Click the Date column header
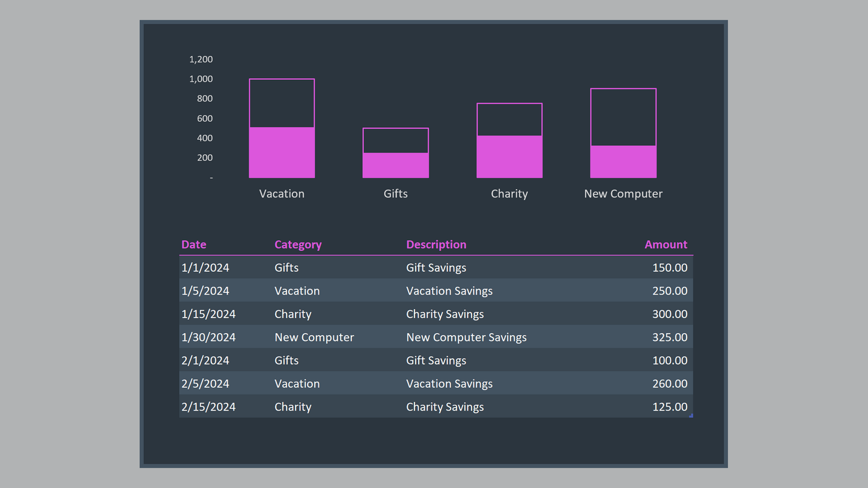This screenshot has width=868, height=488. click(x=194, y=244)
